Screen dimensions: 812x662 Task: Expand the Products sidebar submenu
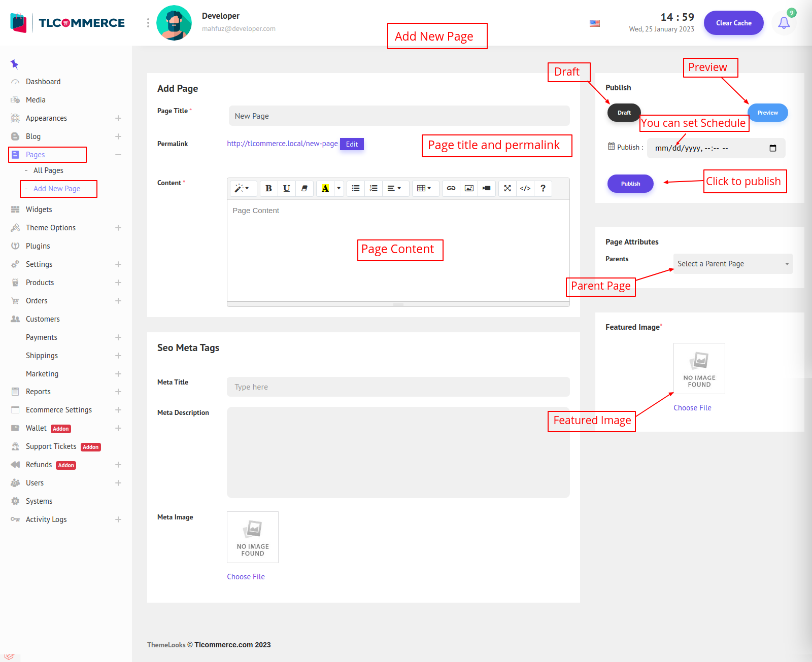pos(118,283)
